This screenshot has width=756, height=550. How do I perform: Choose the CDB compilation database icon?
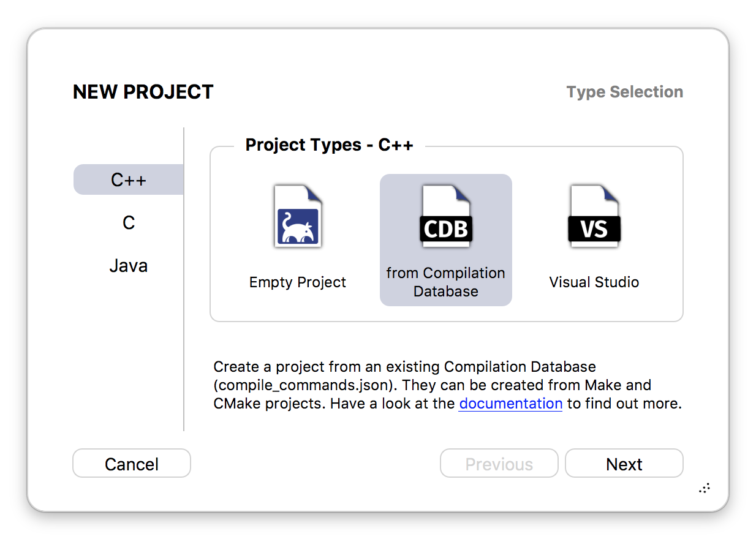pos(446,216)
